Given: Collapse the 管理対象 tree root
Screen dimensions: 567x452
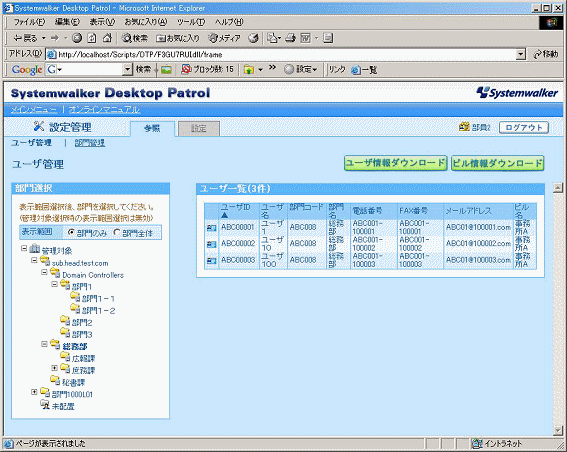Looking at the screenshot, I should (24, 248).
